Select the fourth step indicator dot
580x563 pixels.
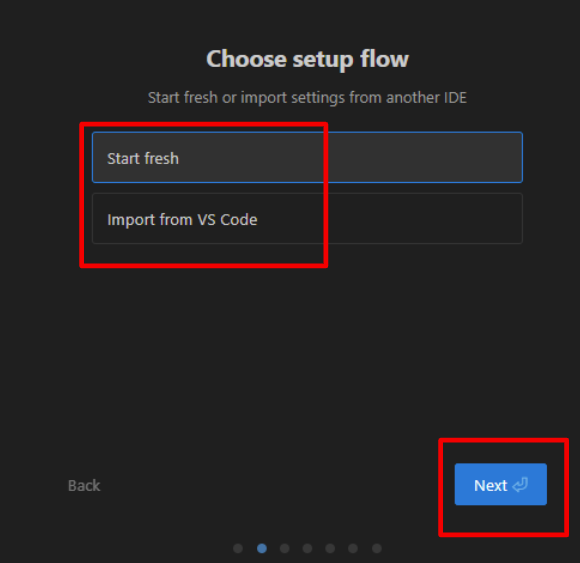click(307, 548)
